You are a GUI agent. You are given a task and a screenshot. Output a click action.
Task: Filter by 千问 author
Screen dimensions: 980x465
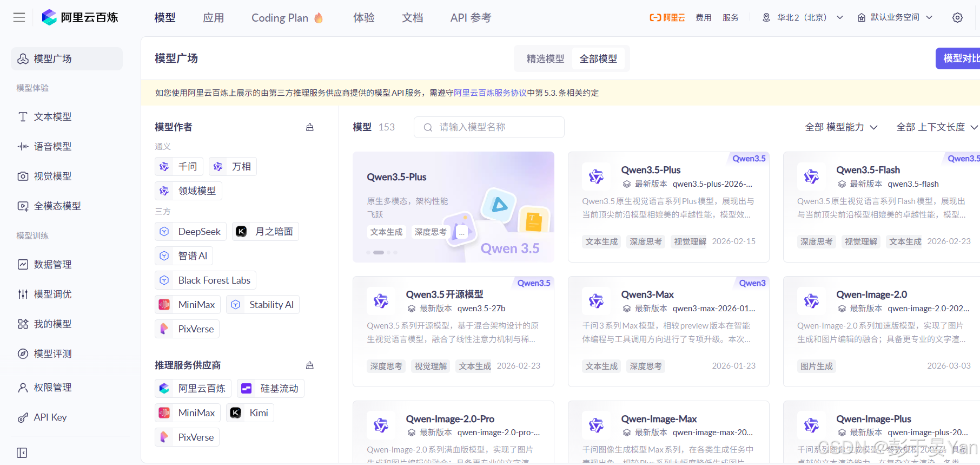(179, 166)
